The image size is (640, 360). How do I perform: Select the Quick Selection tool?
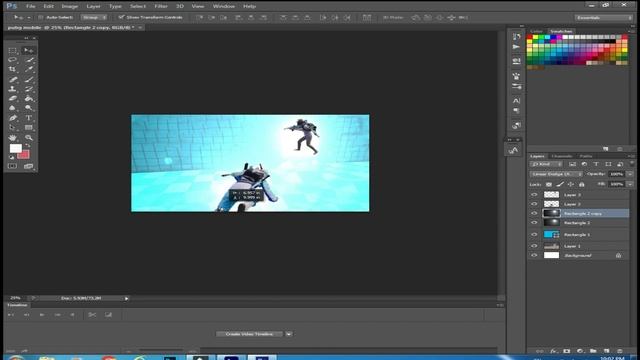pyautogui.click(x=29, y=60)
